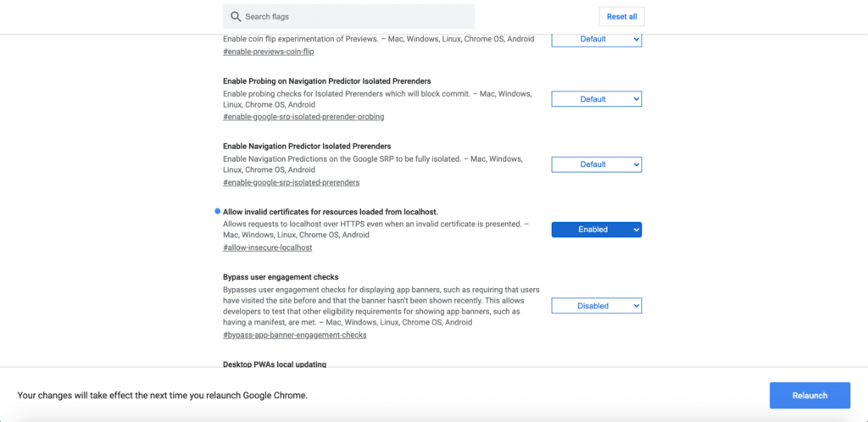Viewport: 868px width, 422px height.
Task: Click the #bypass-app-banner-engagement-checks link
Action: 294,335
